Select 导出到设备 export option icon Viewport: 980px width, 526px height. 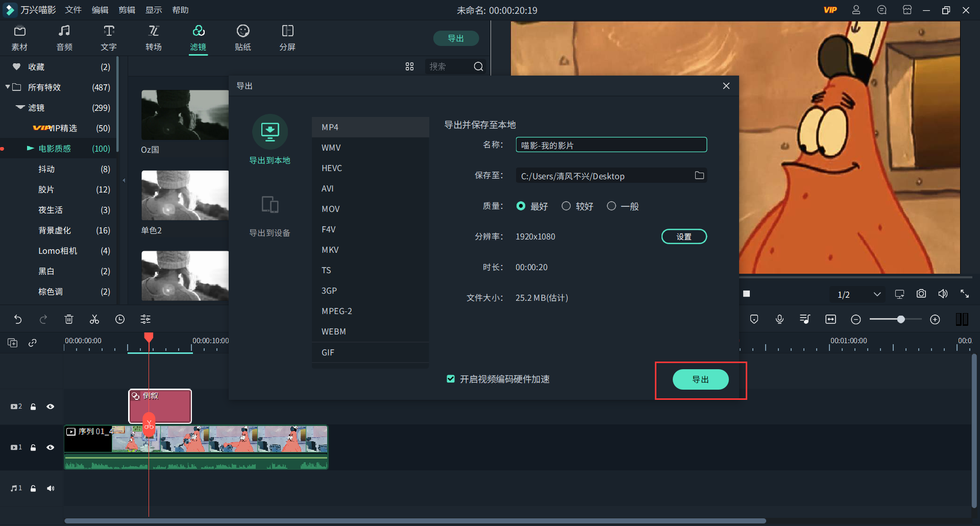[270, 204]
